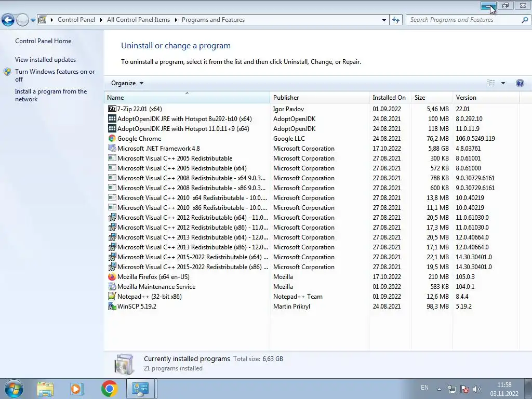Viewport: 532px width, 399px height.
Task: Open Google Chrome from the taskbar
Action: click(x=109, y=389)
